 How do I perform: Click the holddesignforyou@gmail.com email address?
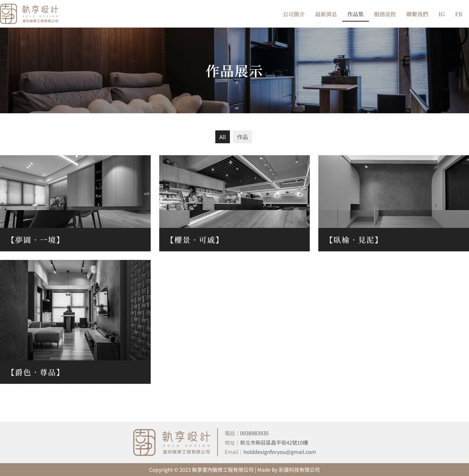pyautogui.click(x=279, y=452)
